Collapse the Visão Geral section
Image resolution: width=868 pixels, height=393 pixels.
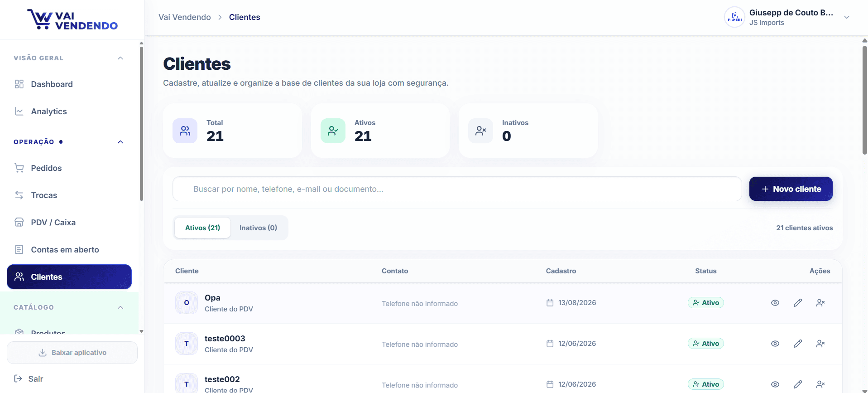click(120, 58)
